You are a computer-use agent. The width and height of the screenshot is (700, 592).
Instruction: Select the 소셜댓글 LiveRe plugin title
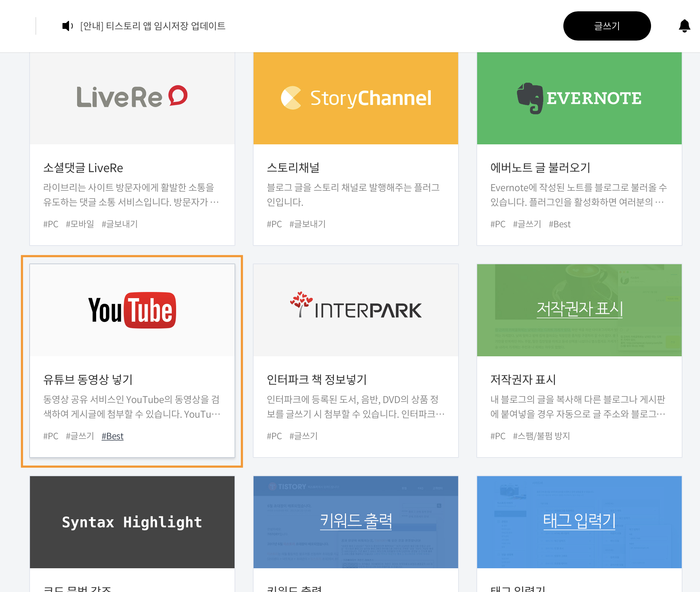(x=83, y=168)
